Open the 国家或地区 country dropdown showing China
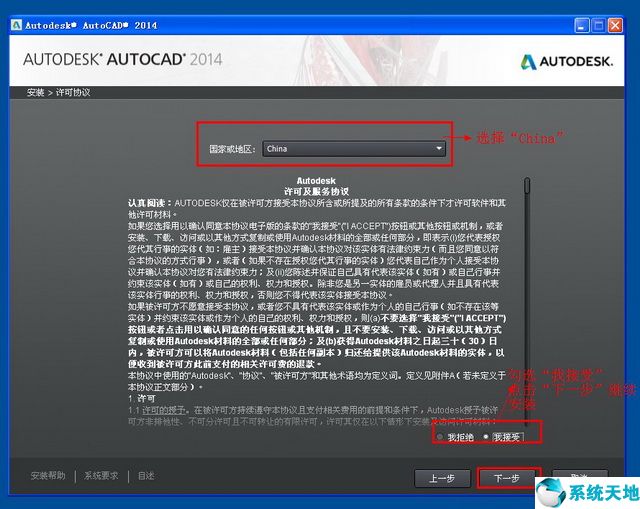This screenshot has width=640, height=509. 354,149
